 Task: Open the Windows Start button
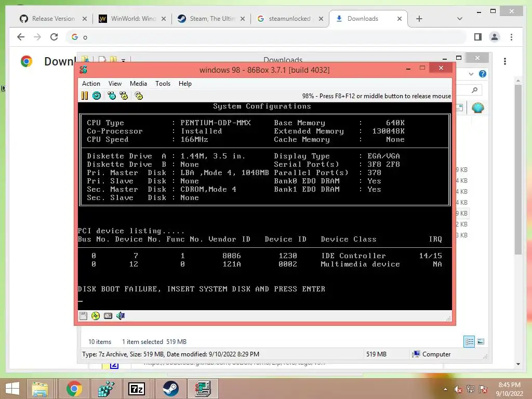pos(12,389)
